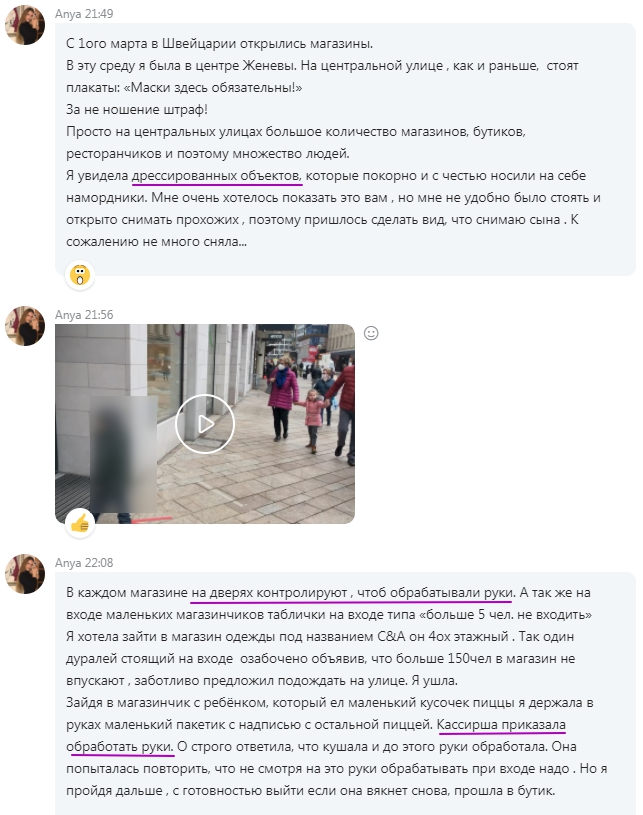Click the underlined phrase 'дрессированных объектов'
This screenshot has width=643, height=815.
(x=216, y=176)
